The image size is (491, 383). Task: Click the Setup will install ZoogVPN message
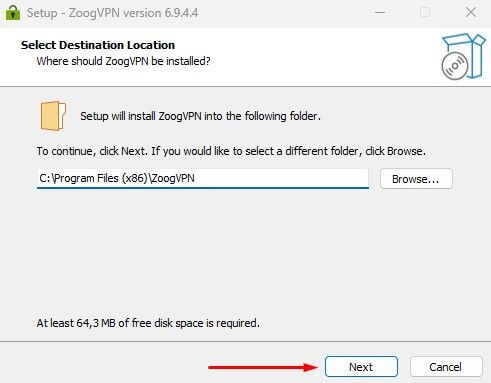tap(200, 116)
